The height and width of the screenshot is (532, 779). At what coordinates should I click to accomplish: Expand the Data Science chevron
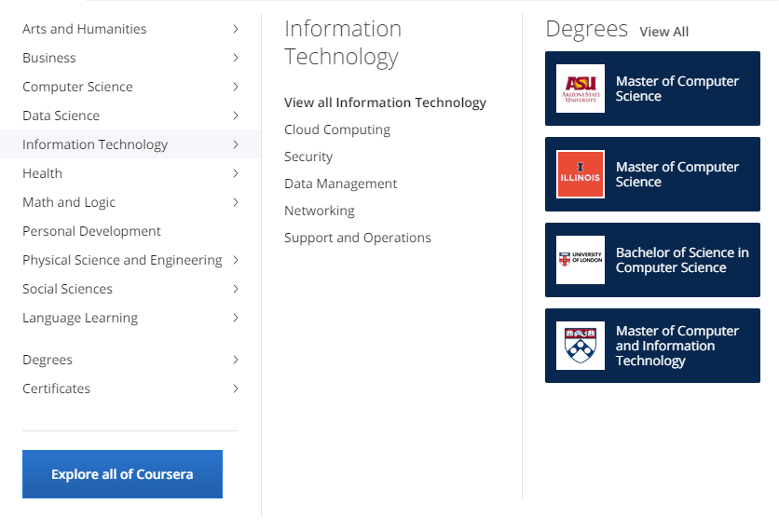[236, 116]
